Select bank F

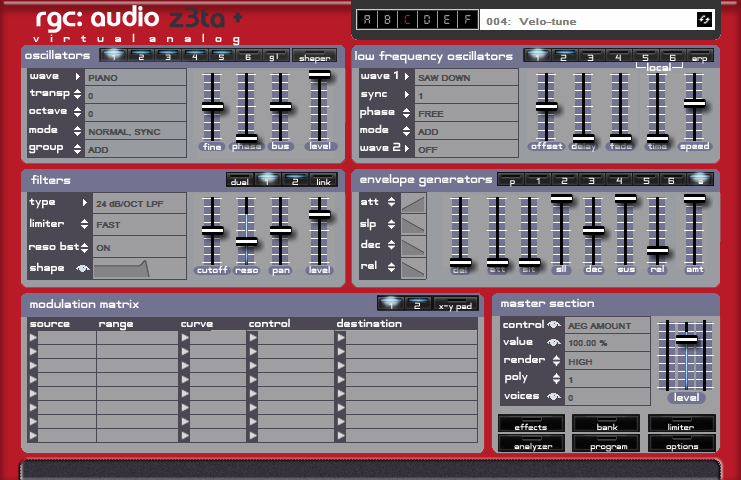pyautogui.click(x=467, y=20)
